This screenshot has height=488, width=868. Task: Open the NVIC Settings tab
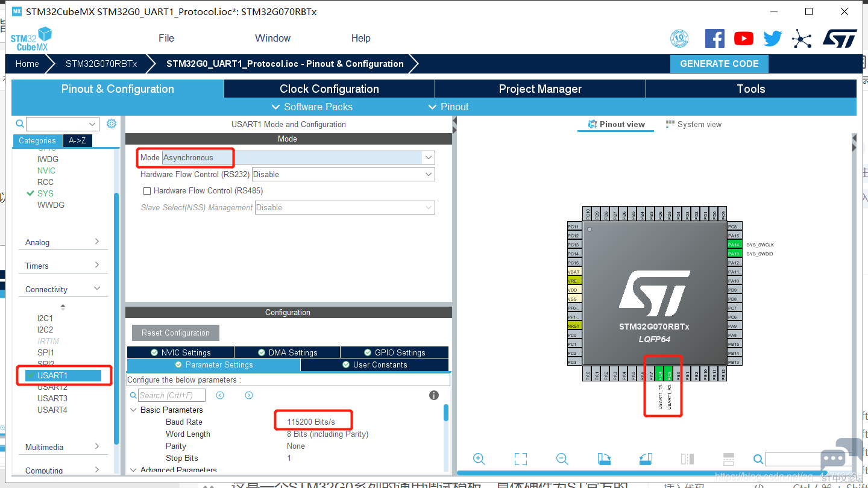click(180, 352)
